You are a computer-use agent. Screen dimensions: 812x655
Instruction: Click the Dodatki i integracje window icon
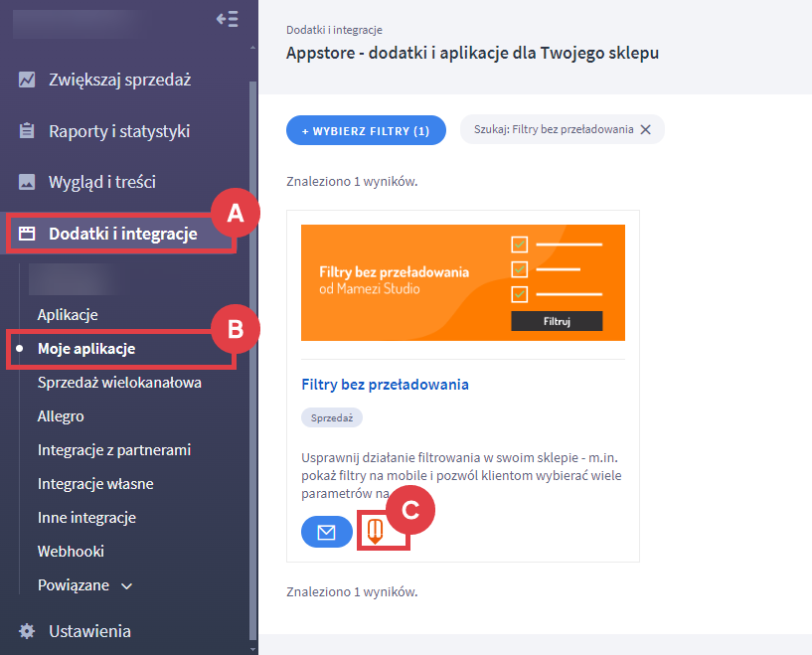[27, 235]
